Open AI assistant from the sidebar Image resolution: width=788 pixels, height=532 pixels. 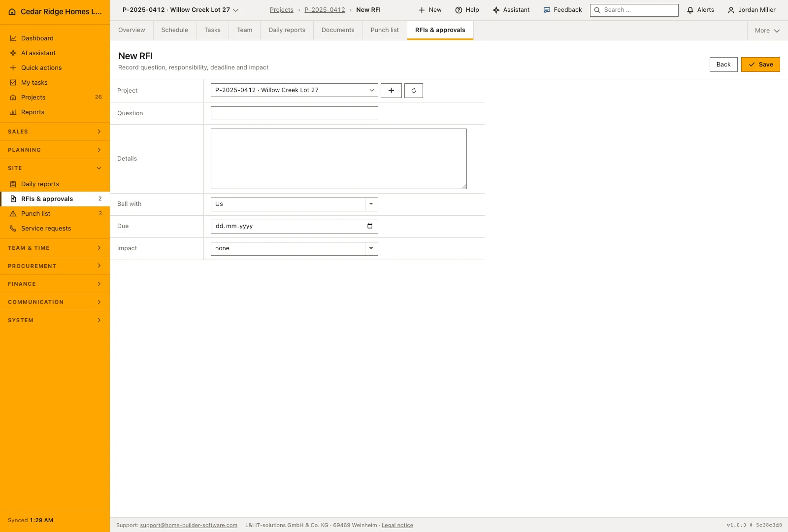[x=55, y=53]
